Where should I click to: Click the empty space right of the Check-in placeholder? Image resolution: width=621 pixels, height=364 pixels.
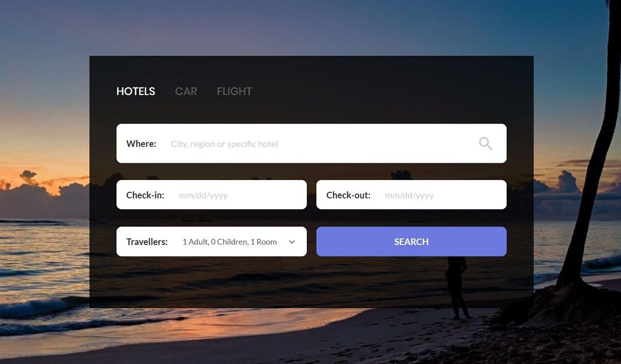[267, 195]
